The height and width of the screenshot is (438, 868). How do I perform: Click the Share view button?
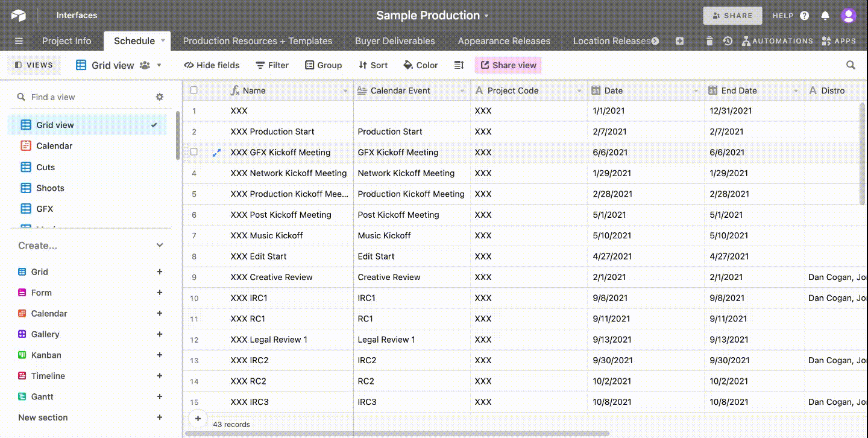tap(508, 65)
